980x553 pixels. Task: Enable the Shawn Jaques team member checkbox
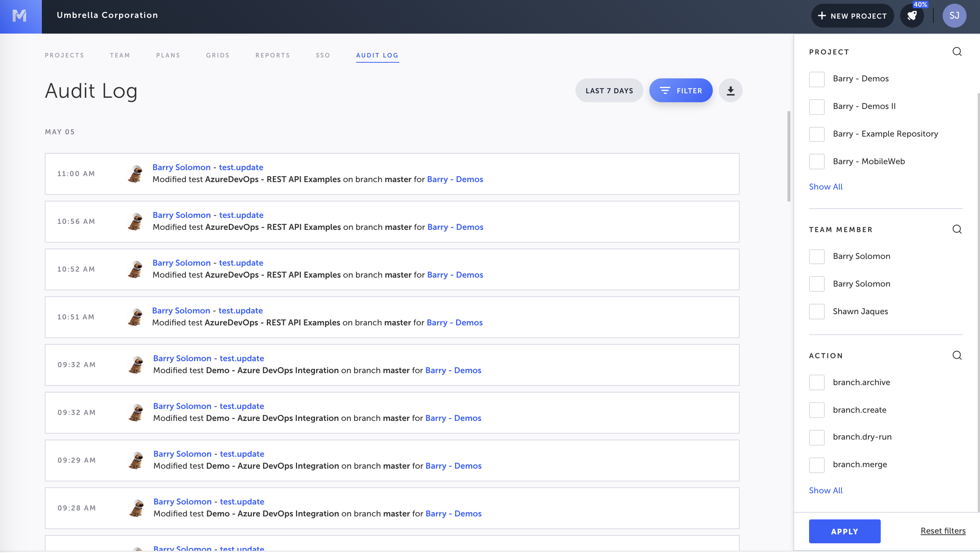click(x=817, y=312)
